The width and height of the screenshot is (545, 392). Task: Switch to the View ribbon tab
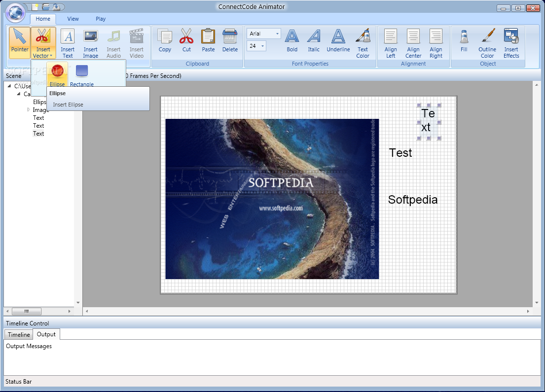(73, 19)
